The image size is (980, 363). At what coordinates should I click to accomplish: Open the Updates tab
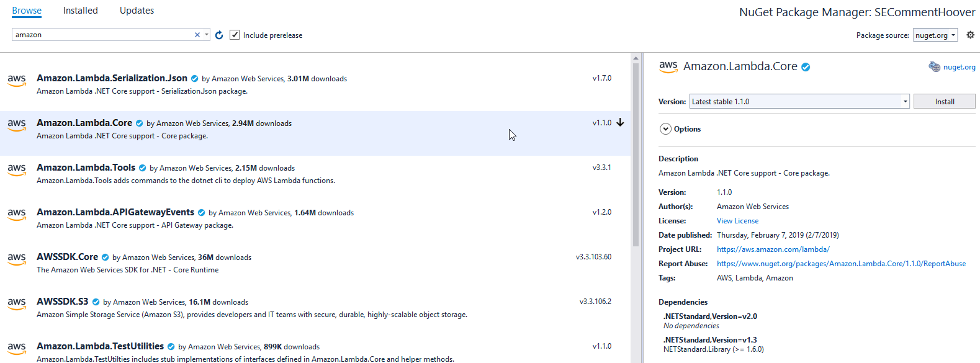coord(137,11)
